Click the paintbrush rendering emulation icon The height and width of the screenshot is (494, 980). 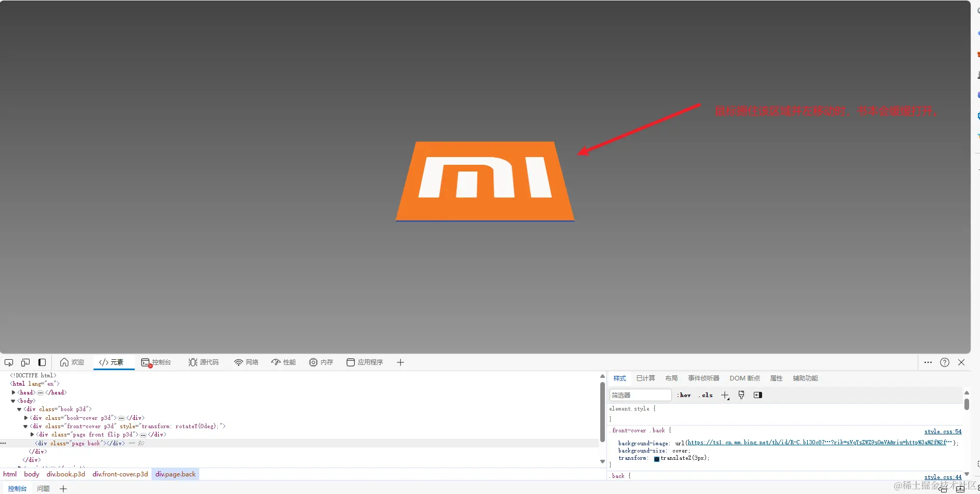[x=741, y=395]
